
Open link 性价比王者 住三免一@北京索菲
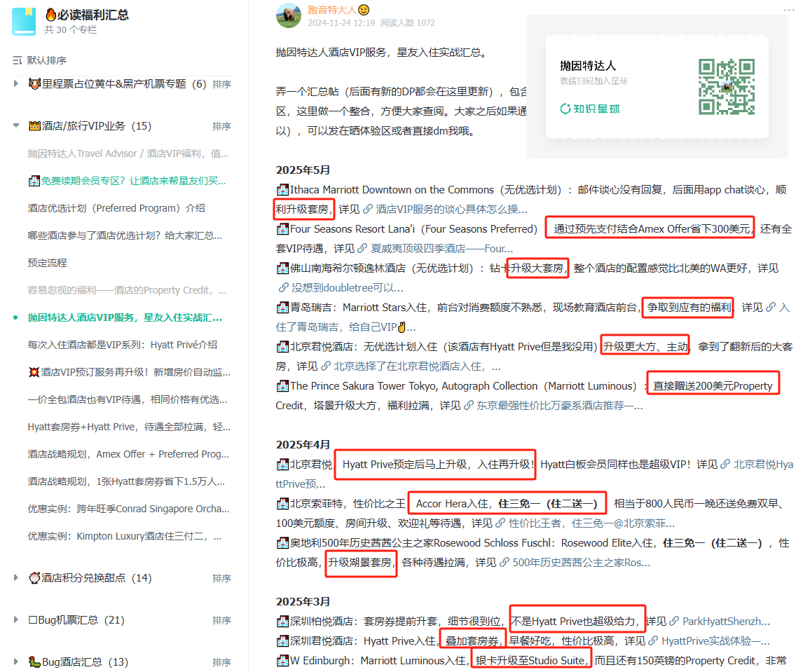point(585,523)
